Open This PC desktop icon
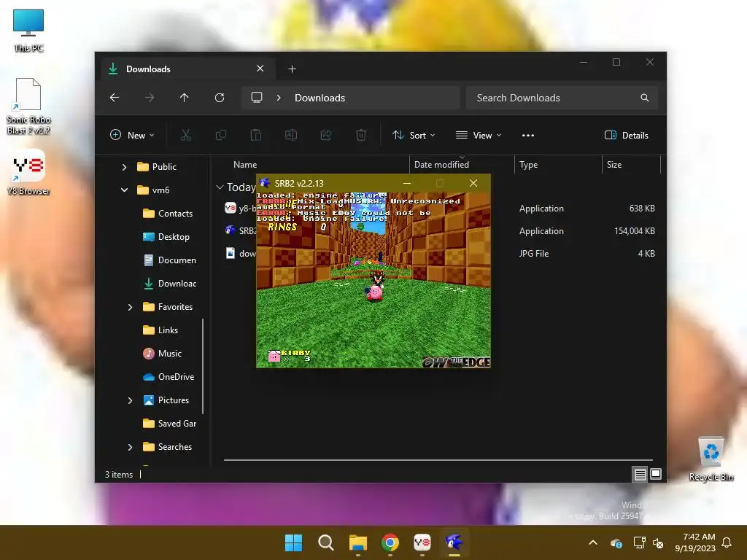 click(x=28, y=30)
